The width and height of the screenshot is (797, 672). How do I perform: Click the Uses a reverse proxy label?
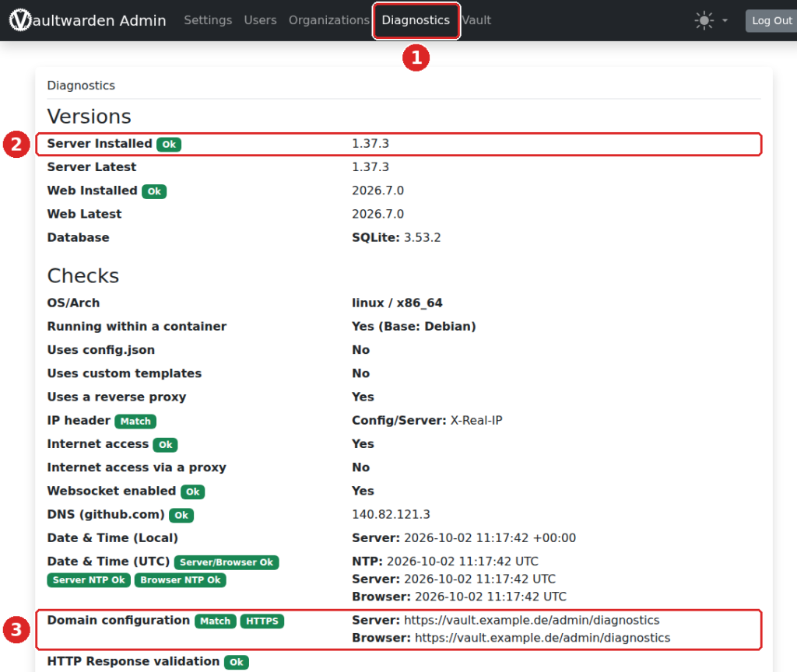pyautogui.click(x=117, y=397)
